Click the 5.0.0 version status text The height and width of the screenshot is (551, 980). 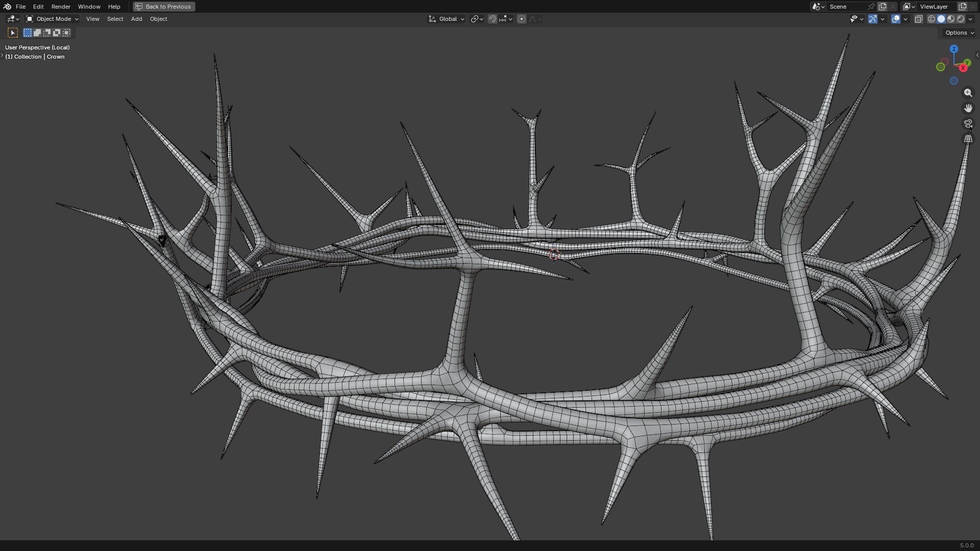coord(967,545)
